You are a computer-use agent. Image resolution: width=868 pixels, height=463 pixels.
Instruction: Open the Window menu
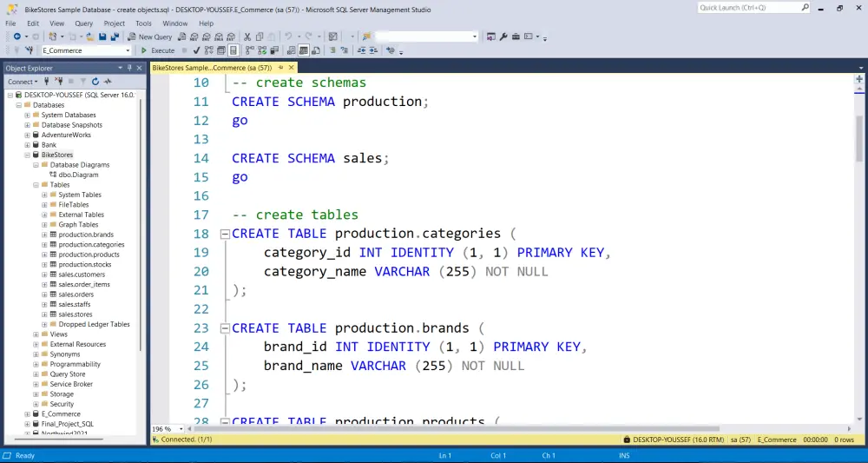[175, 23]
